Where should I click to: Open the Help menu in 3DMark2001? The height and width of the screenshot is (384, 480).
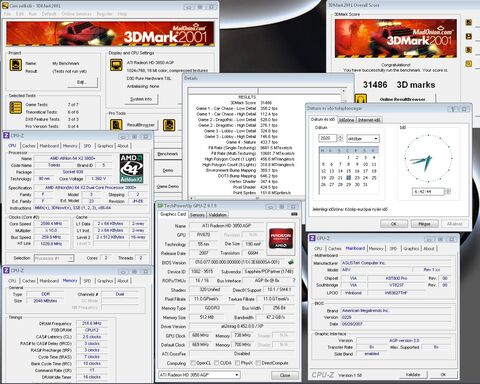pos(122,14)
